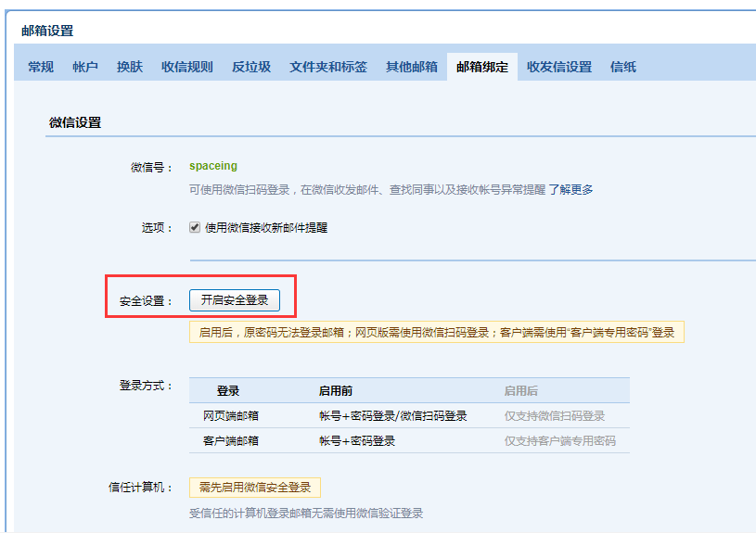Open the 收发信设置 tab
756x533 pixels.
(559, 67)
